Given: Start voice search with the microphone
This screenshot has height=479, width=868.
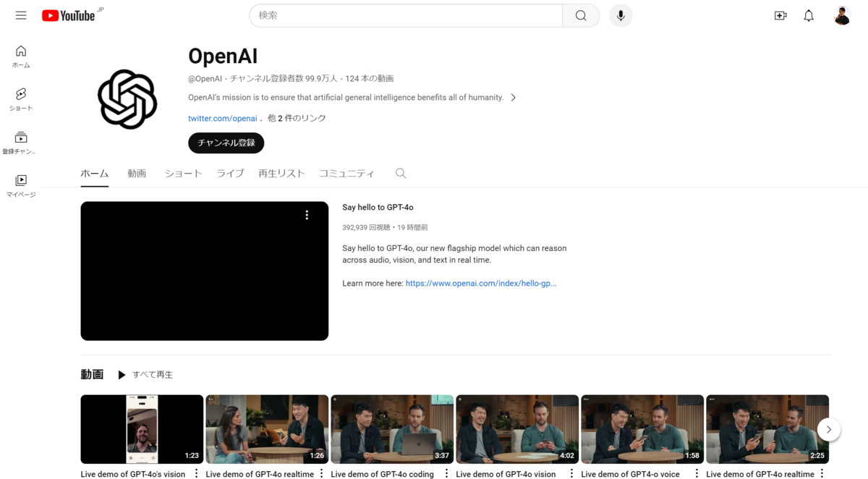Looking at the screenshot, I should click(621, 15).
